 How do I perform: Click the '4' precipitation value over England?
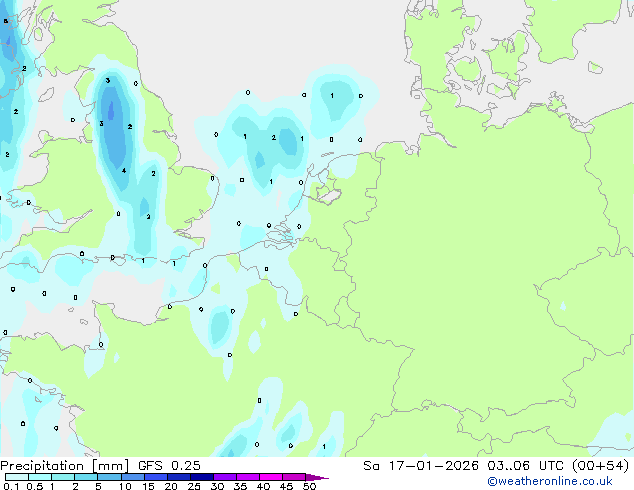[124, 171]
